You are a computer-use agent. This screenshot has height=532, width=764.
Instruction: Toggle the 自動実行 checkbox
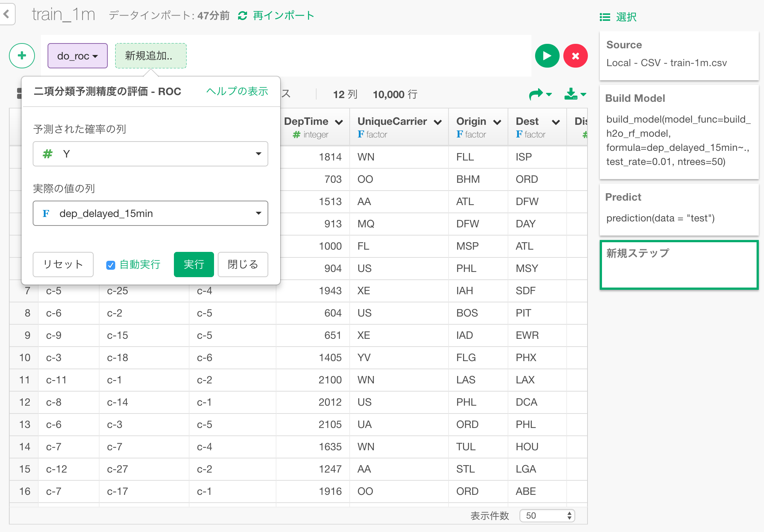point(111,265)
